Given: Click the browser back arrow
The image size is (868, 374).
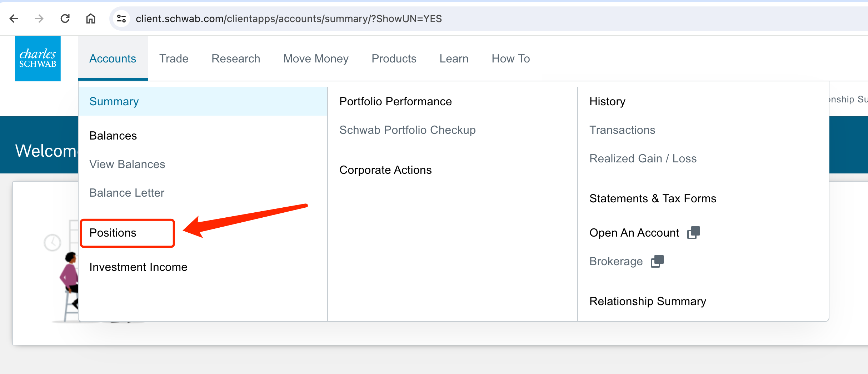Looking at the screenshot, I should click(x=14, y=19).
